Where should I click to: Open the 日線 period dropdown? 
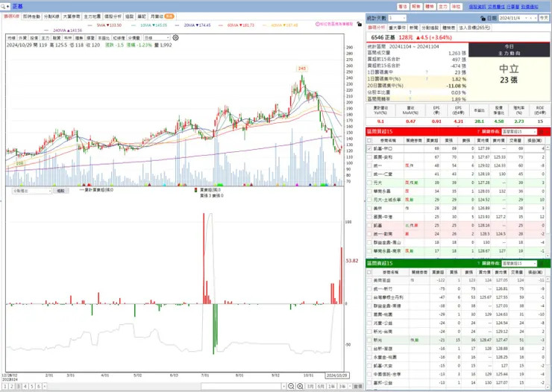click(157, 37)
